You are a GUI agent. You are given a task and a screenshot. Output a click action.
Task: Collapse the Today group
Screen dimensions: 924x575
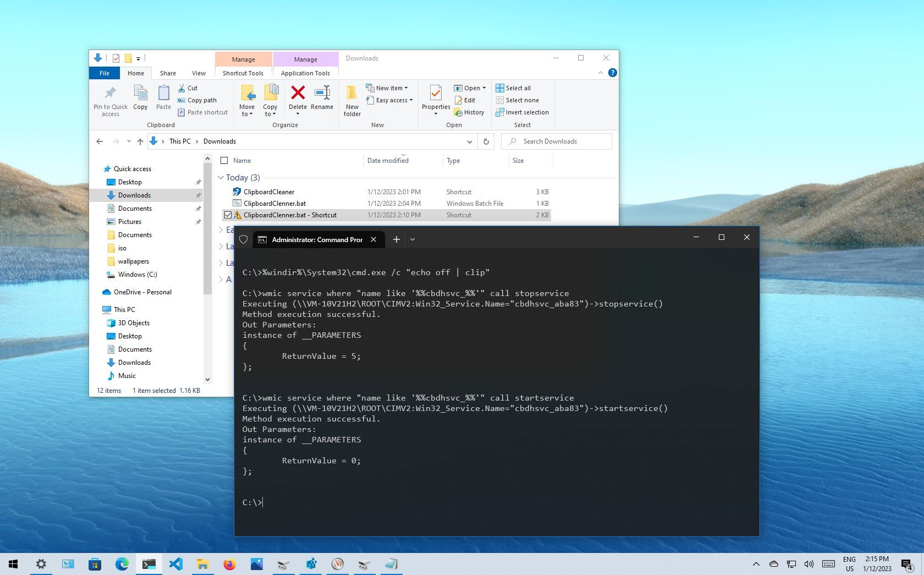tap(221, 177)
